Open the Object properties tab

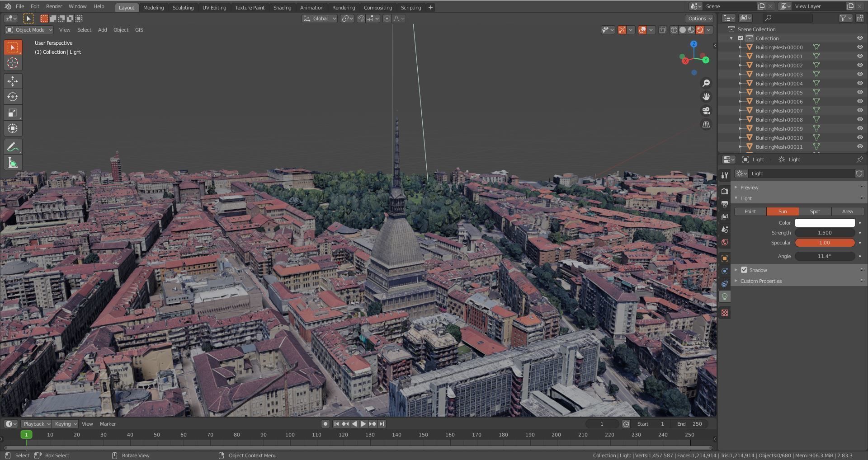click(x=725, y=258)
